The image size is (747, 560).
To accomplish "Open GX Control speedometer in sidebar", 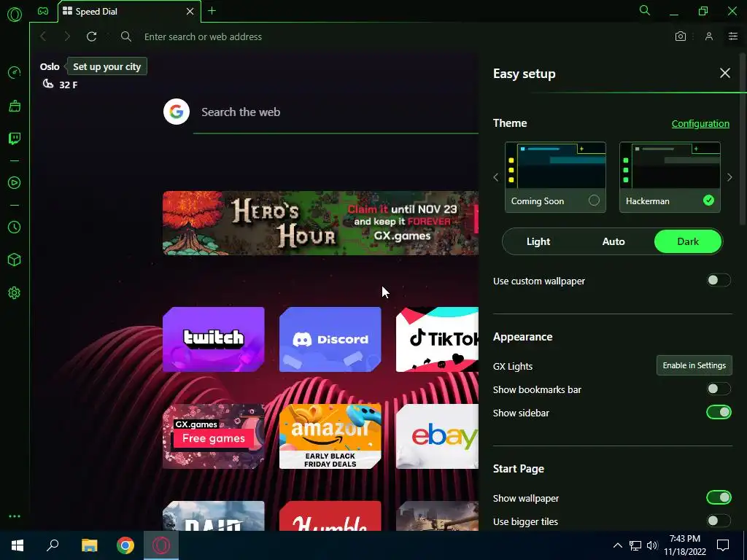I will point(15,72).
